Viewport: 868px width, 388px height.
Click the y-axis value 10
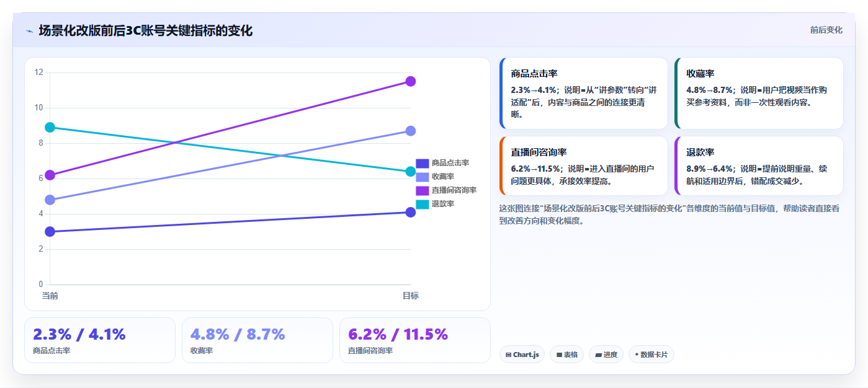38,108
